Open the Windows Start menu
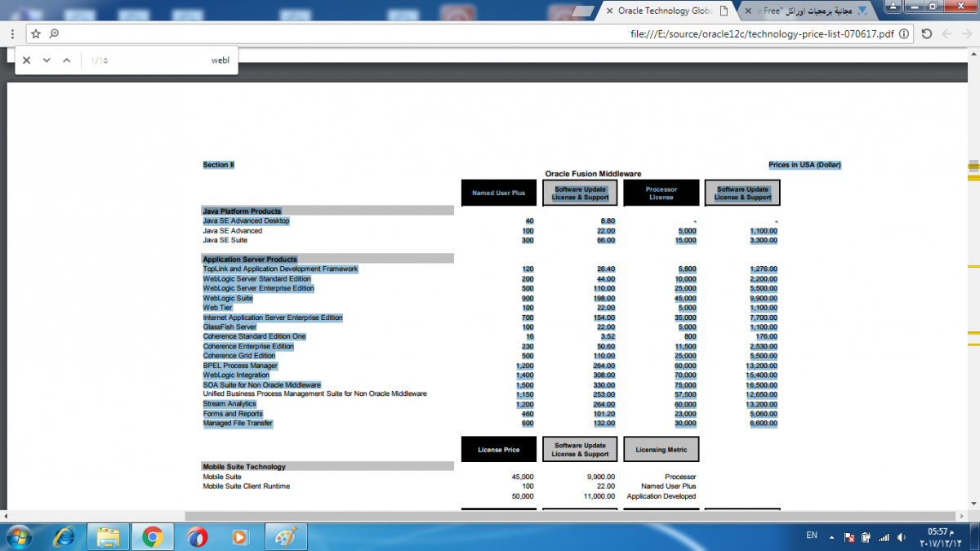The image size is (980, 551). pyautogui.click(x=18, y=536)
